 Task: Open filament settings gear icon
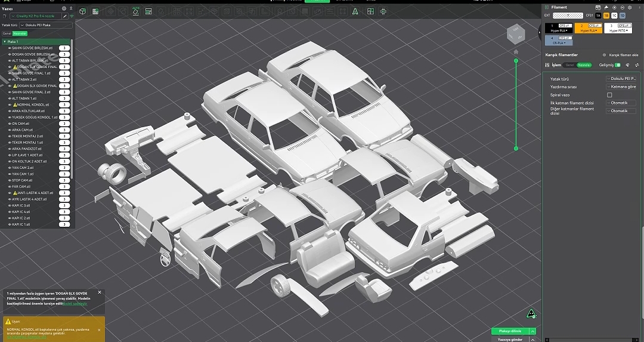(x=630, y=7)
